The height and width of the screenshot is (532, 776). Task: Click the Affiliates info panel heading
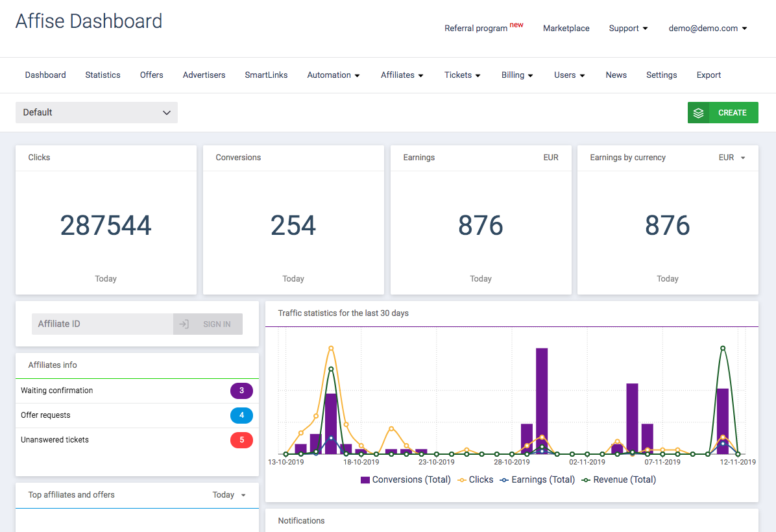tap(53, 365)
